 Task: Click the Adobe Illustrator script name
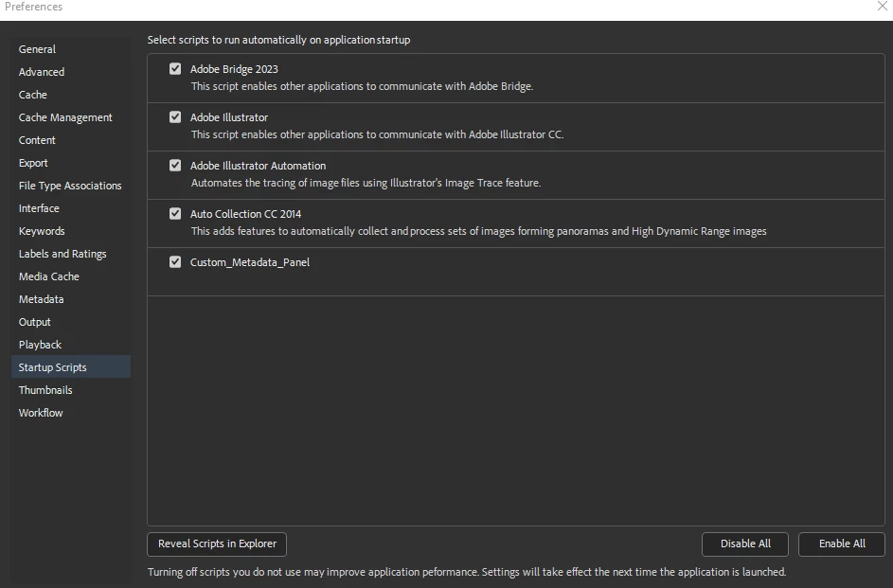click(x=229, y=117)
